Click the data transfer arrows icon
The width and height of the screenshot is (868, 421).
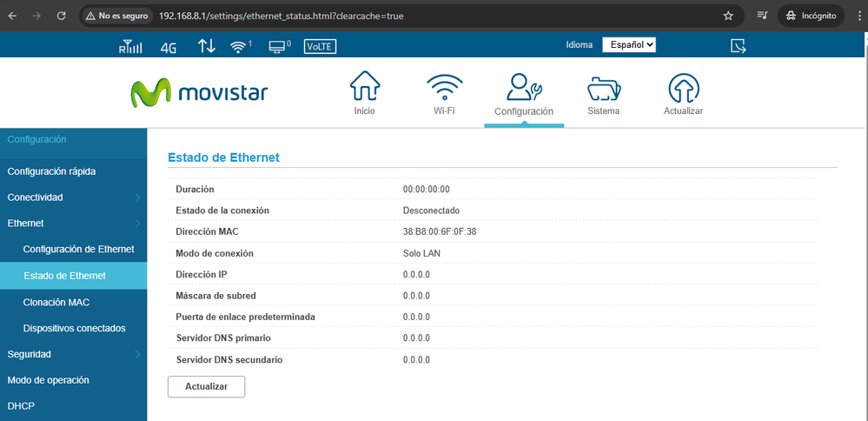coord(206,46)
